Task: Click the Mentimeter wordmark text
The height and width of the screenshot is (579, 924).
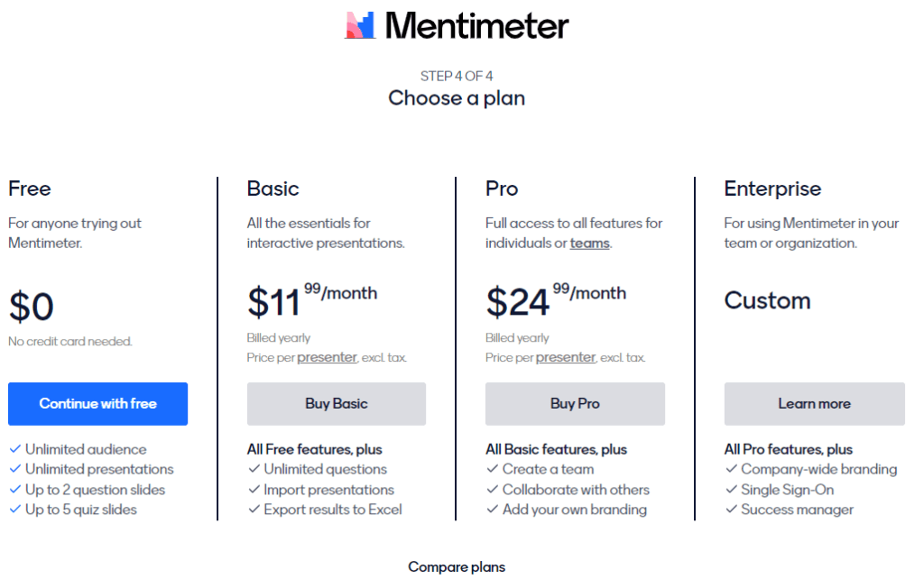Action: [476, 26]
